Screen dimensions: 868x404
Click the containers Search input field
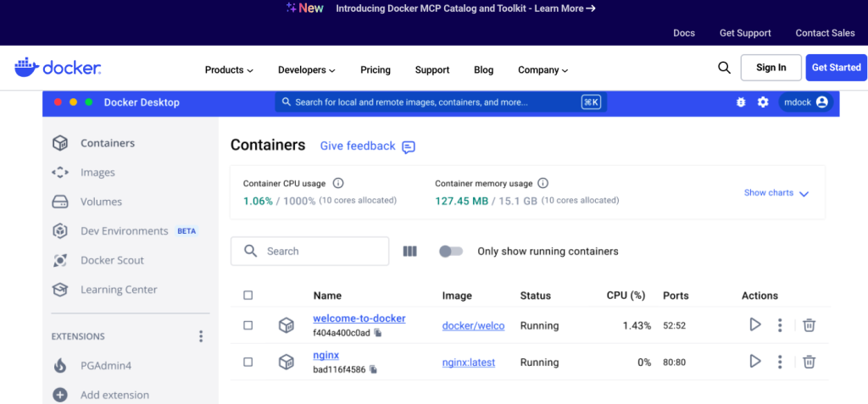coord(309,252)
